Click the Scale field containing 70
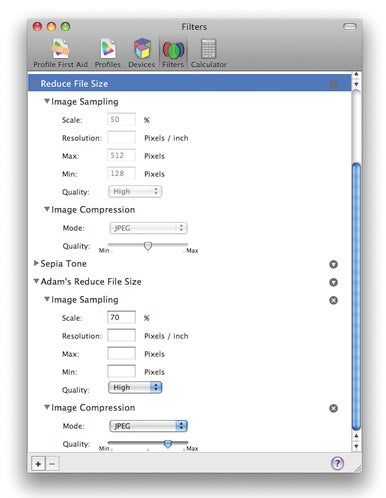The width and height of the screenshot is (386, 498). tap(121, 317)
